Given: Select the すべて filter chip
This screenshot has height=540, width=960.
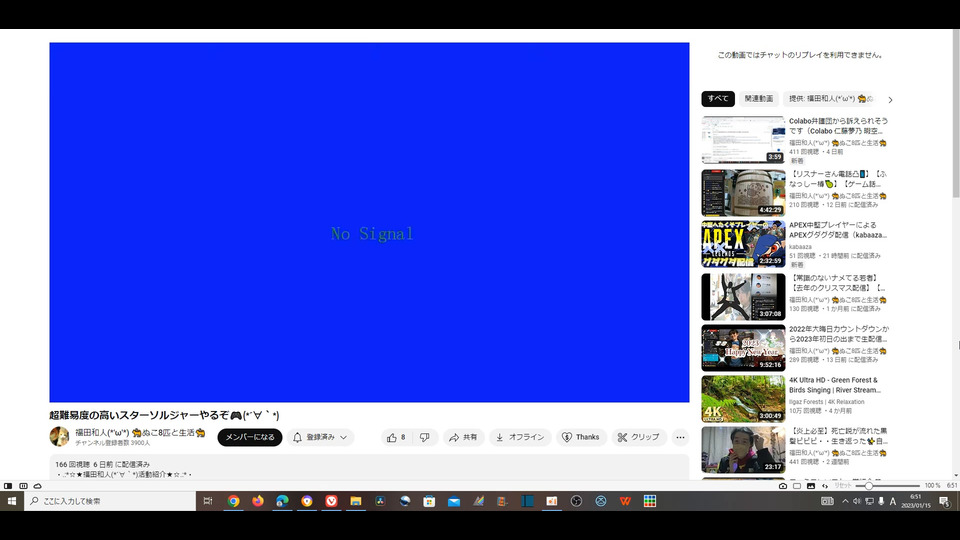Looking at the screenshot, I should click(718, 99).
